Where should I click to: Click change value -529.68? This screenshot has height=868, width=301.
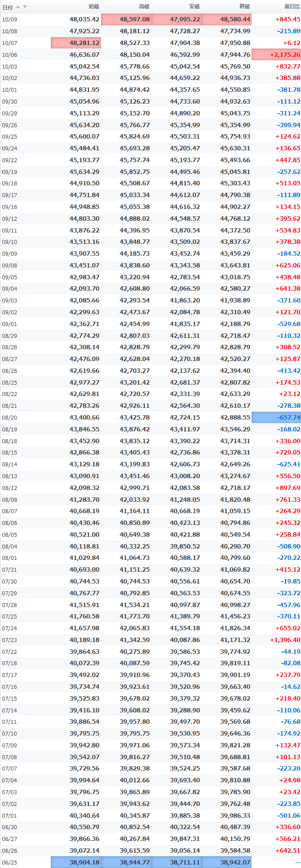coord(289,324)
